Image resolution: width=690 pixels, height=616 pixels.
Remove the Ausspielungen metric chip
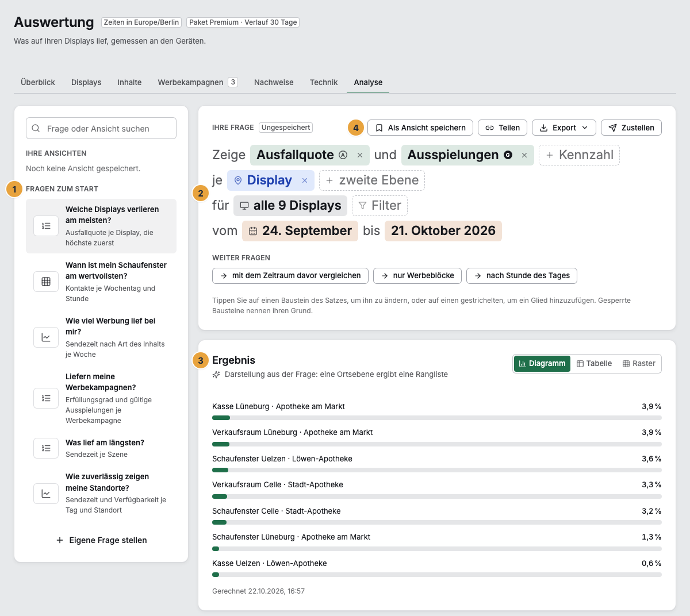(x=524, y=155)
